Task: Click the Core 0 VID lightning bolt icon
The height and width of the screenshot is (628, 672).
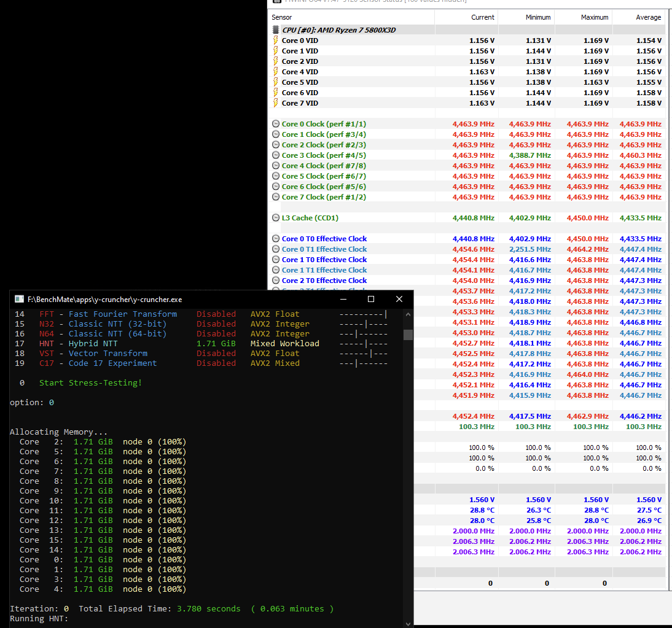Action: (276, 41)
